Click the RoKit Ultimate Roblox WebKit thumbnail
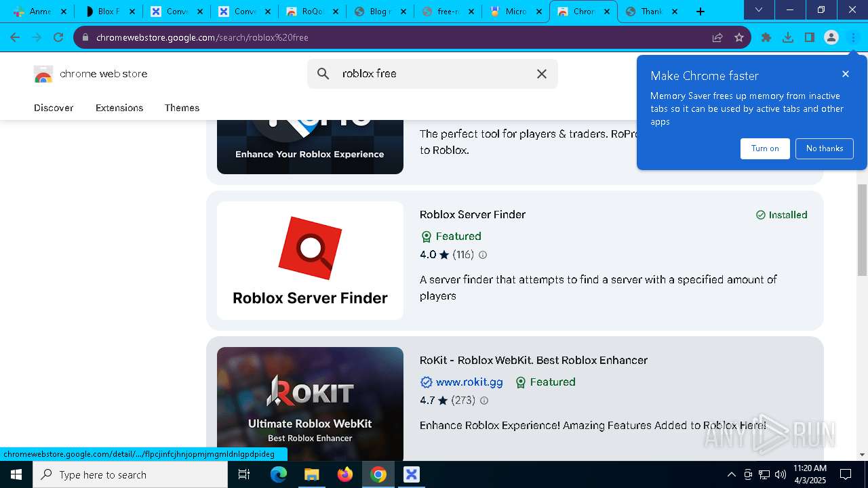 (x=310, y=404)
